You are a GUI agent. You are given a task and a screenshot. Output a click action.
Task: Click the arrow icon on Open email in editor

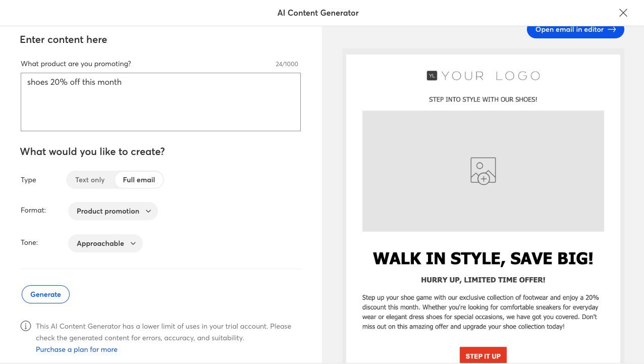[x=612, y=29]
